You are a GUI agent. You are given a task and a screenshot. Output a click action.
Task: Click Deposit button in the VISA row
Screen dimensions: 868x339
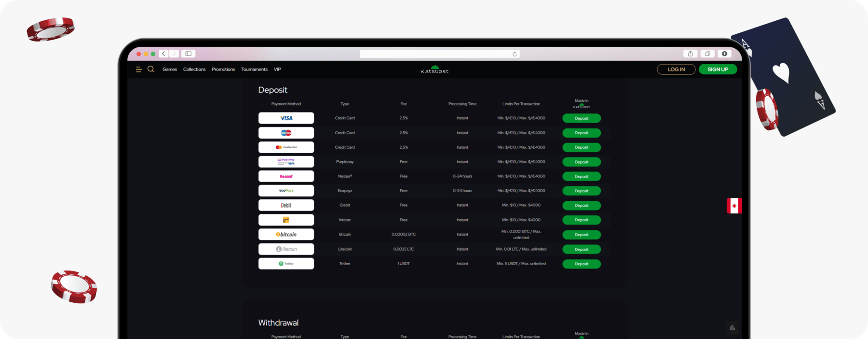coord(582,118)
